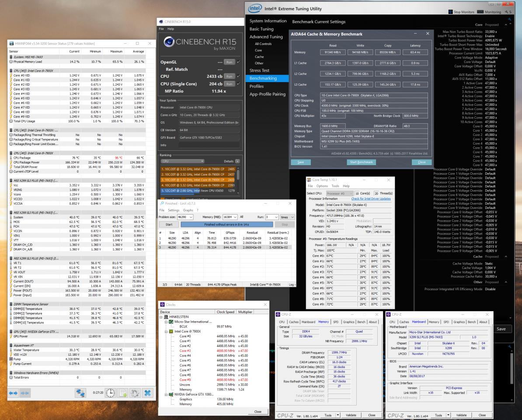Click Run button for Cinebench CPU test
This screenshot has height=420, width=522.
(230, 76)
